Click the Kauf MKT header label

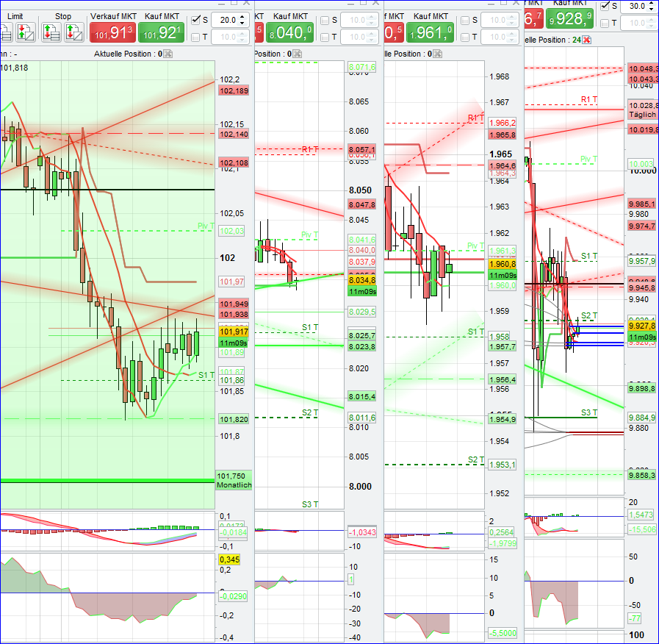(x=162, y=16)
